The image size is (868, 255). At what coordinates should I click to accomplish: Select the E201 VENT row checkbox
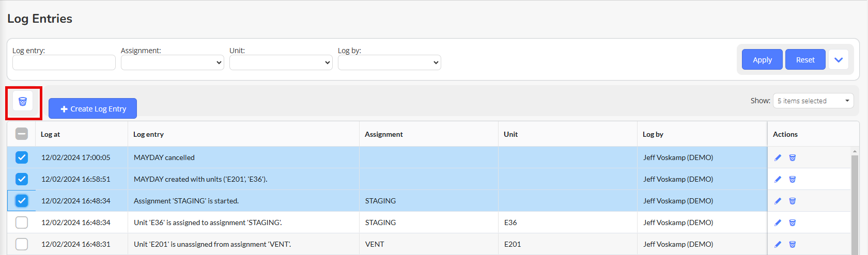pyautogui.click(x=22, y=244)
